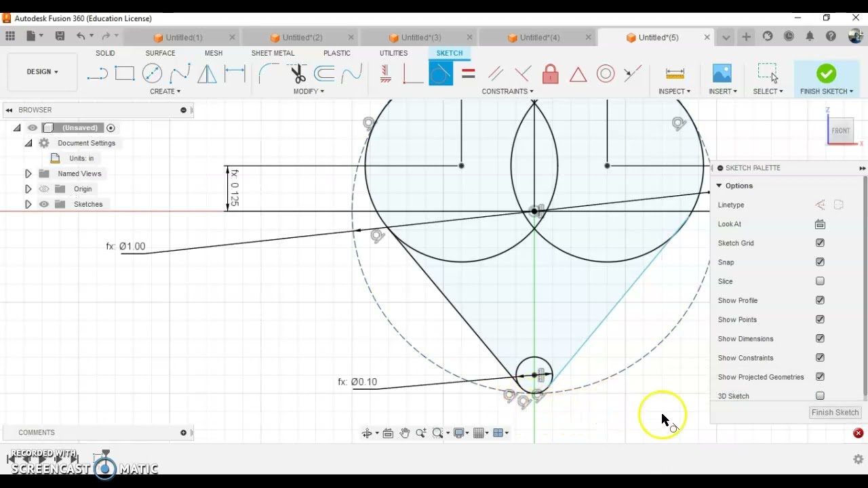Open a new design tab with plus
The height and width of the screenshot is (488, 868).
[747, 37]
